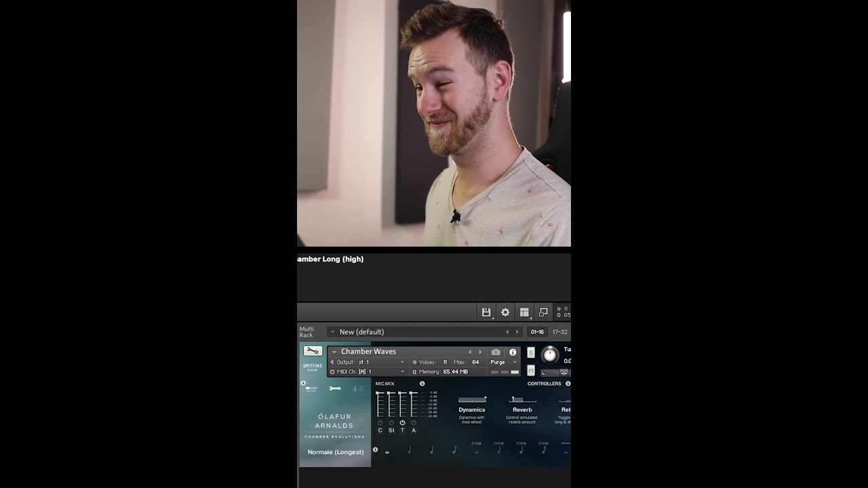Switch to rack page 01-16
868x488 pixels.
(x=537, y=332)
